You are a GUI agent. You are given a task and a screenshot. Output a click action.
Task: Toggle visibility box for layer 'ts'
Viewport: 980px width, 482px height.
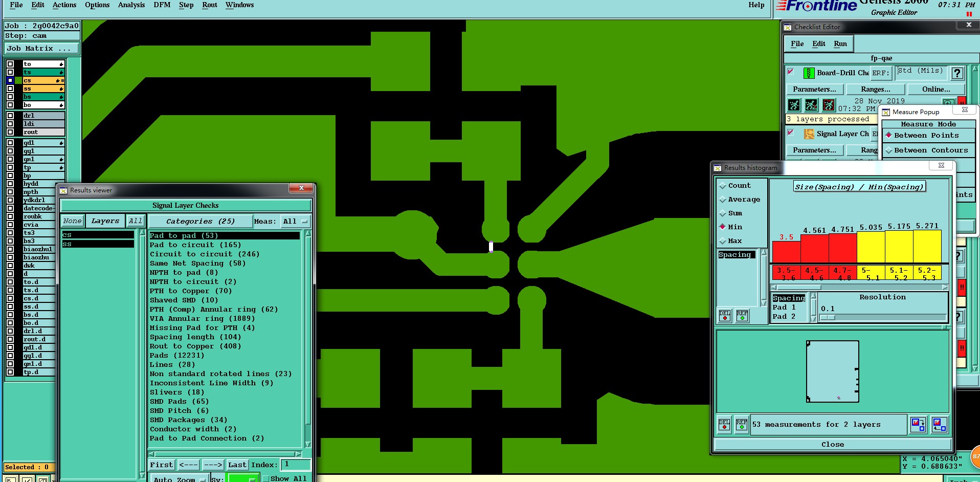pyautogui.click(x=10, y=72)
